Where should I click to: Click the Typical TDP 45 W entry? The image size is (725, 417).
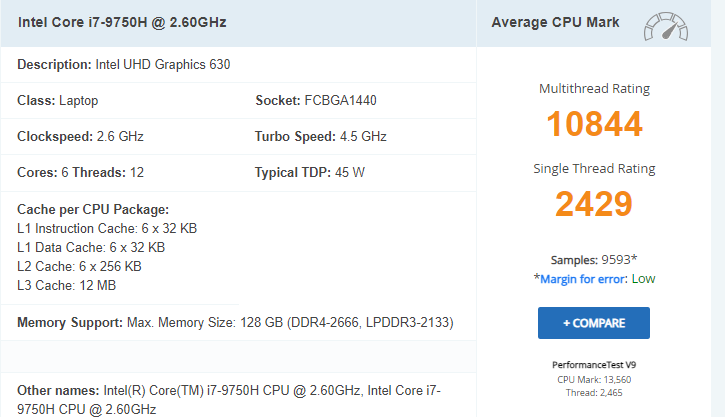pyautogui.click(x=310, y=172)
